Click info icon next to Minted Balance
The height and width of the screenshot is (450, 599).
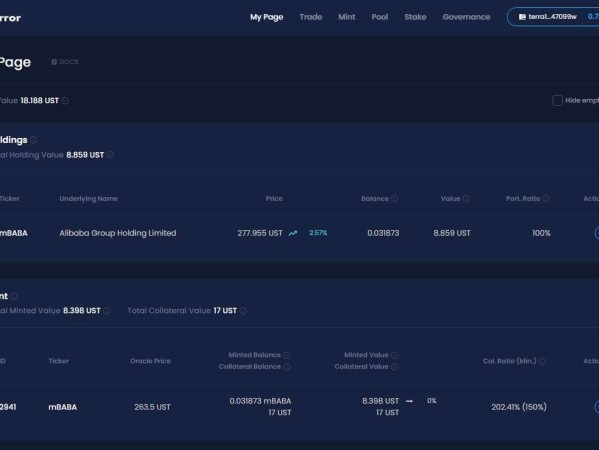coord(287,355)
